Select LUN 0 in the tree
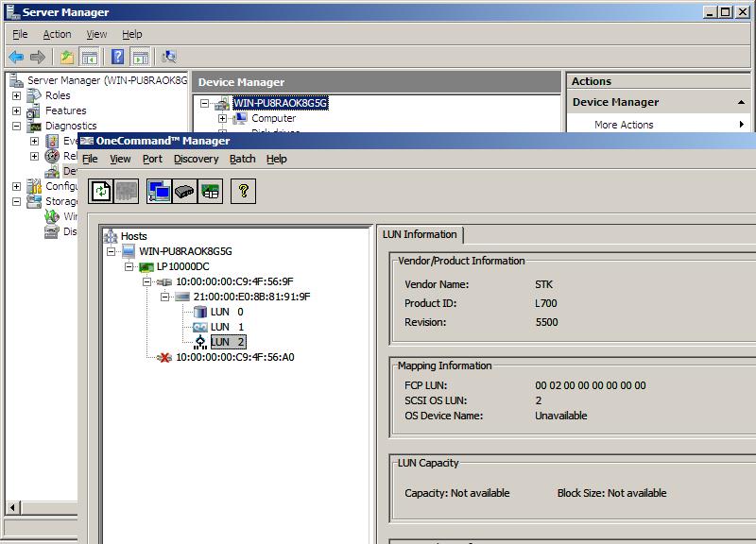Screen dimensions: 756x544 (x=227, y=312)
